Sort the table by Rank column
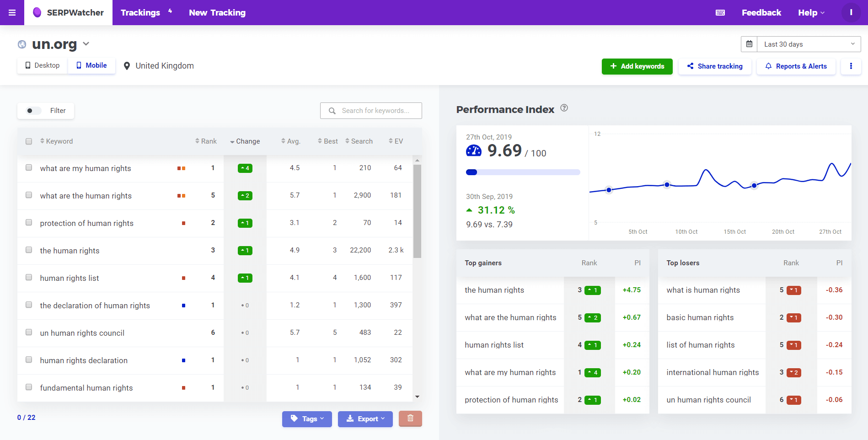Image resolution: width=868 pixels, height=440 pixels. tap(206, 141)
